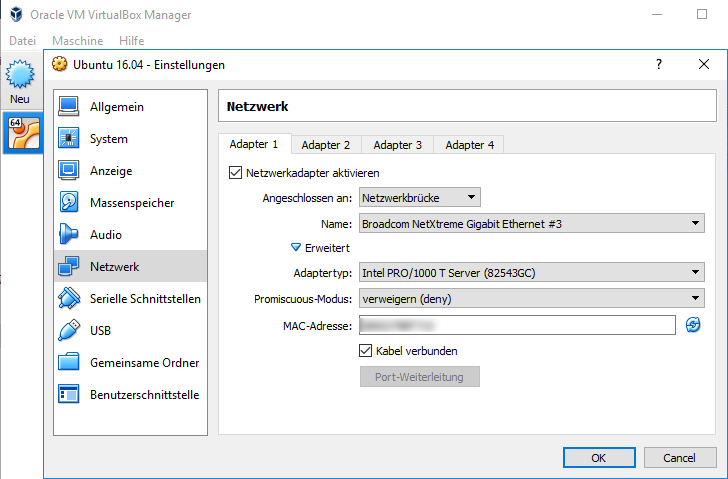The width and height of the screenshot is (728, 479).
Task: Click the Port-Weiterleitung button
Action: pos(420,376)
